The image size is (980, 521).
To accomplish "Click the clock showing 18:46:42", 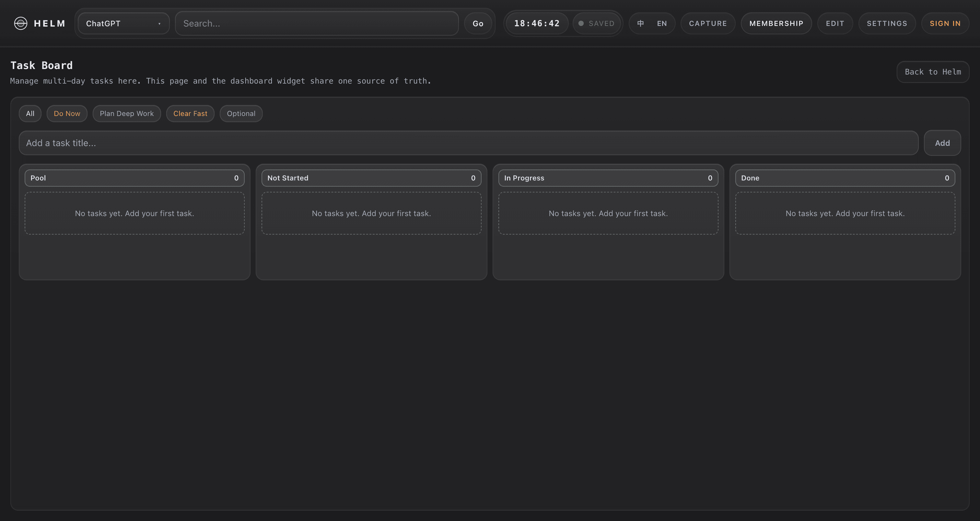I will (x=536, y=23).
